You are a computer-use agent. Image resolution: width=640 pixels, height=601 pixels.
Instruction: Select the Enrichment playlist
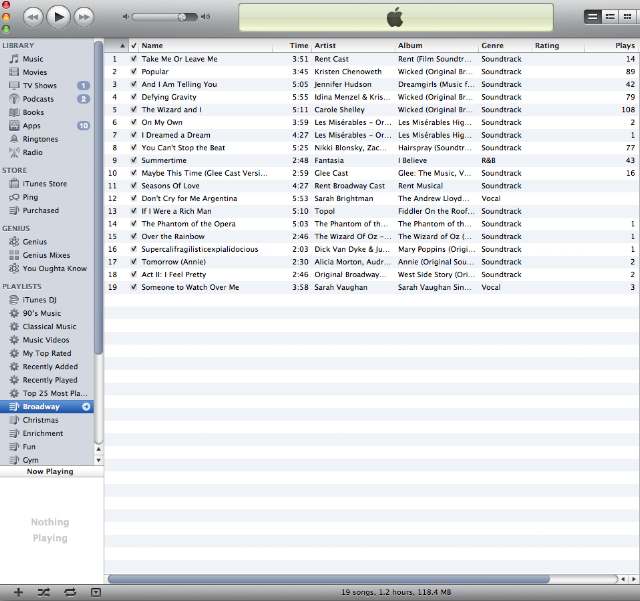(47, 433)
